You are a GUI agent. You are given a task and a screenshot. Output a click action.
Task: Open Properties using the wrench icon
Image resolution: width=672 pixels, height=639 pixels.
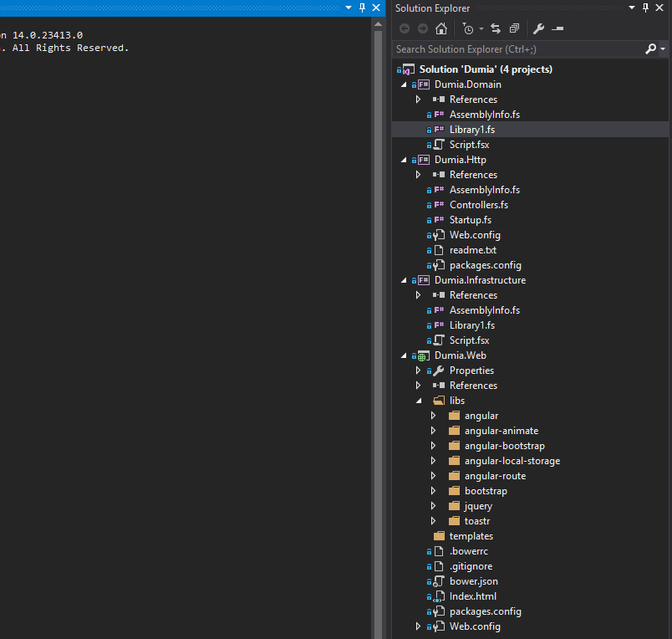coord(539,28)
